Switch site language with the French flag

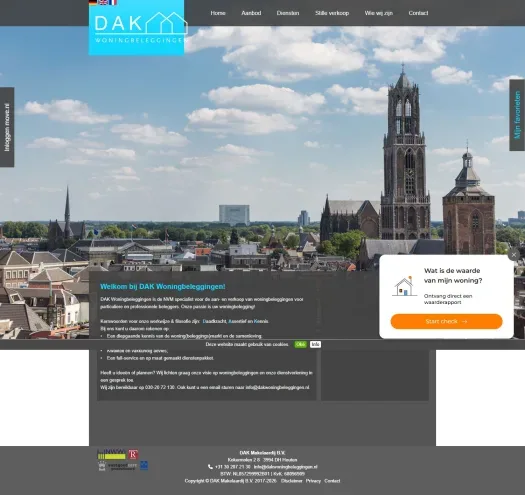coord(113,2)
